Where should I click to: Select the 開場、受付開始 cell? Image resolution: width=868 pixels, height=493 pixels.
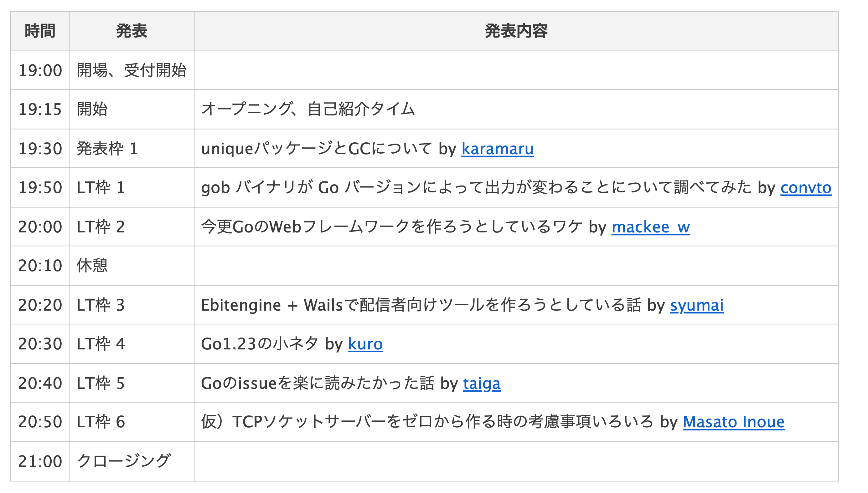132,70
